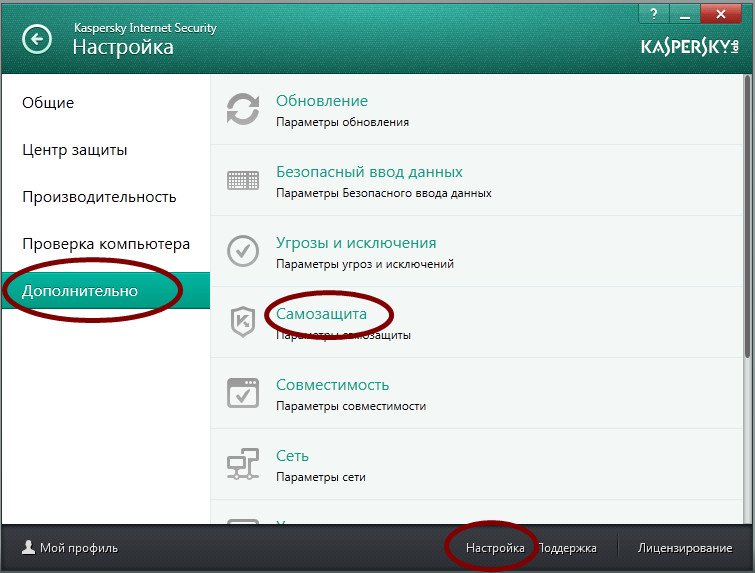Minimize the Kaspersky window
Viewport: 755px width, 573px height.
tap(685, 14)
